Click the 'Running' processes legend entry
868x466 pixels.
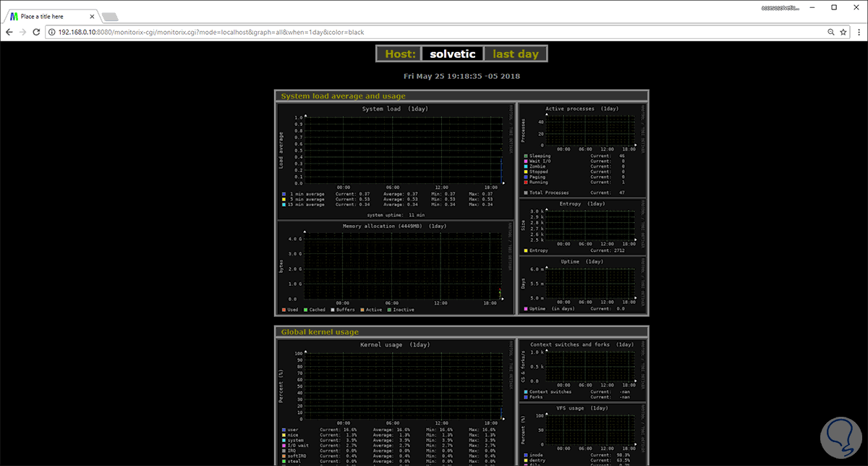(537, 182)
